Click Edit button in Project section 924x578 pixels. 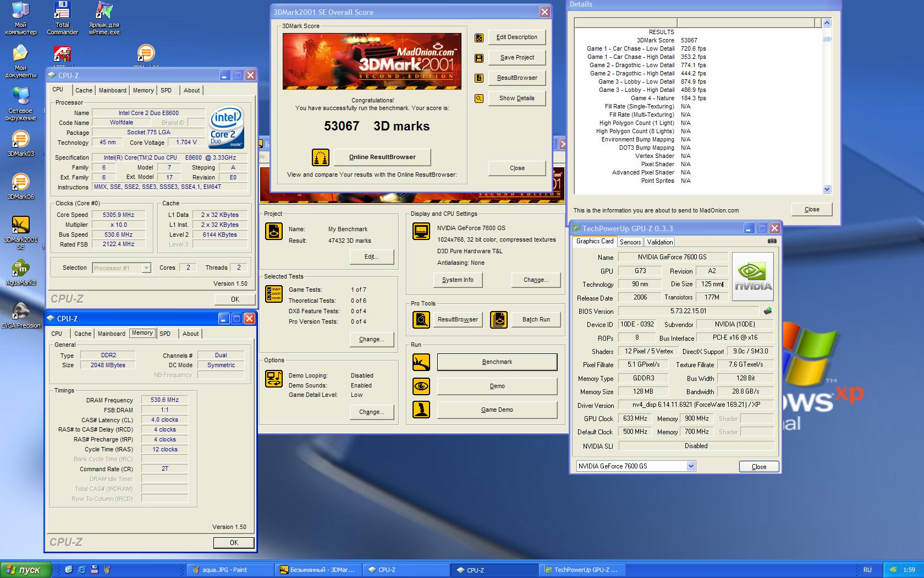coord(372,257)
